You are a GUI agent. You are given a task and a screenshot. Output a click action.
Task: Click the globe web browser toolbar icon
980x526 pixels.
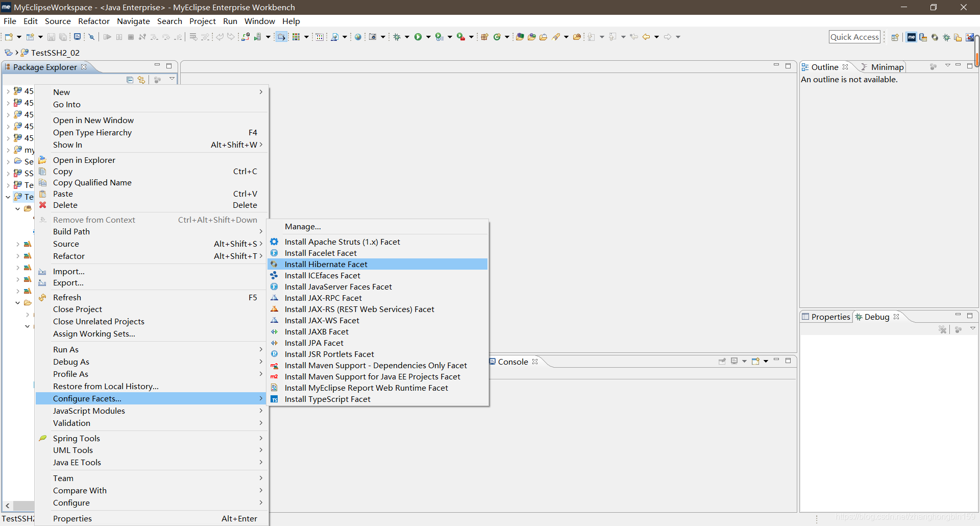click(358, 37)
